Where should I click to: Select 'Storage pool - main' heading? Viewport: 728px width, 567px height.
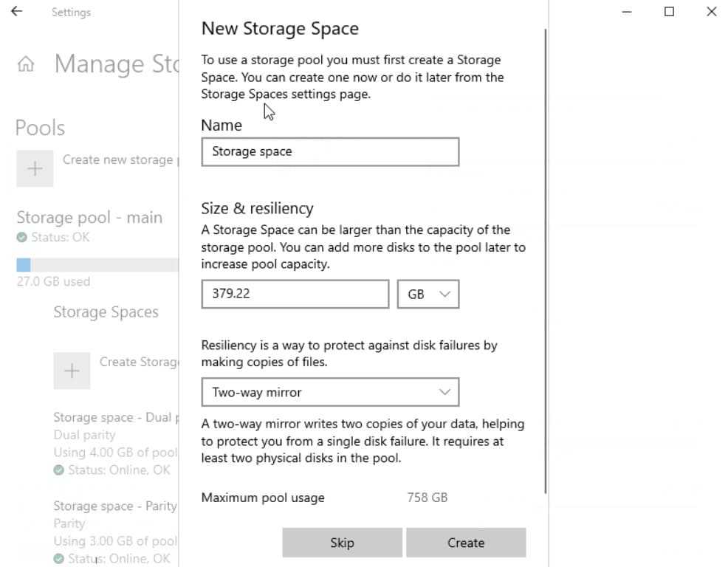tap(89, 217)
